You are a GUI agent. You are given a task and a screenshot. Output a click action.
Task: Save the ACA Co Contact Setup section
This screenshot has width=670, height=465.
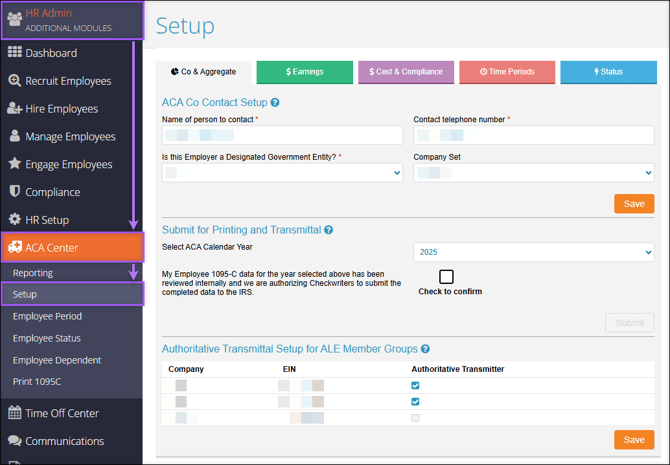click(634, 204)
